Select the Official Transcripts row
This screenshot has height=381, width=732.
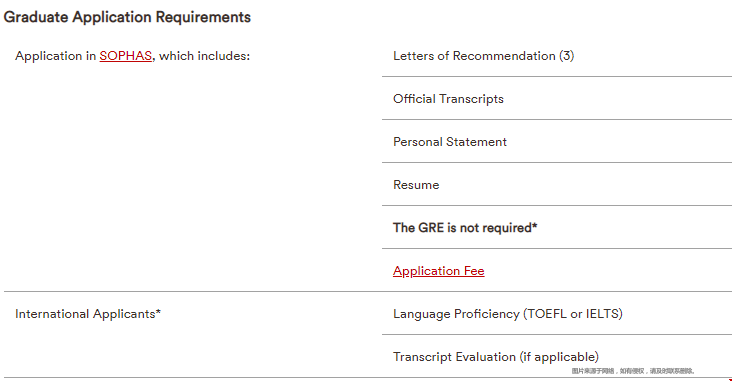pyautogui.click(x=557, y=99)
